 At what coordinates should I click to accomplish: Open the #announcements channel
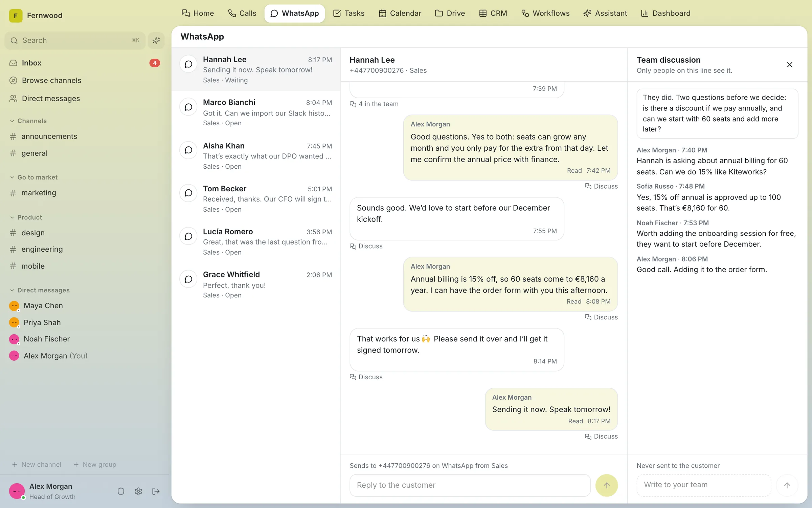85,136
